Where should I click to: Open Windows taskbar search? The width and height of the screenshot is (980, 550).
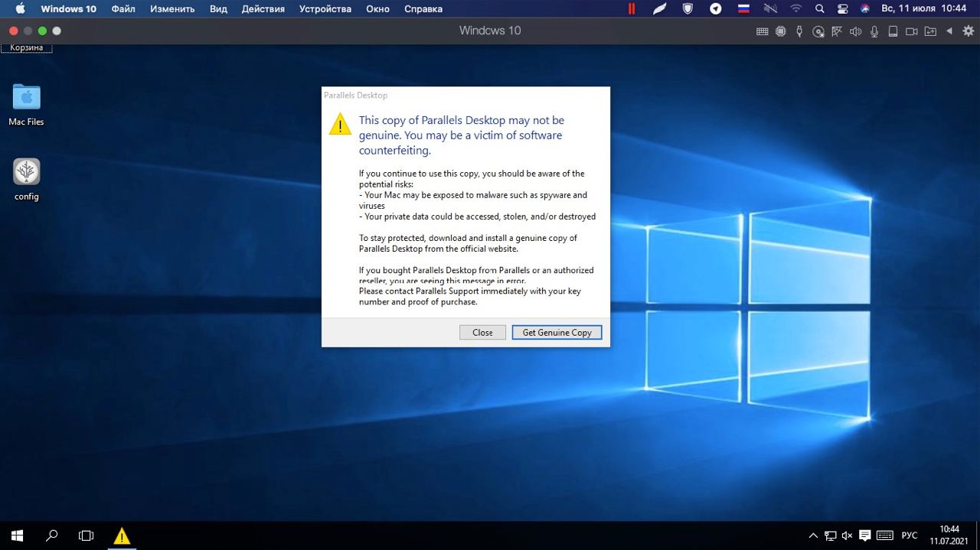point(52,535)
